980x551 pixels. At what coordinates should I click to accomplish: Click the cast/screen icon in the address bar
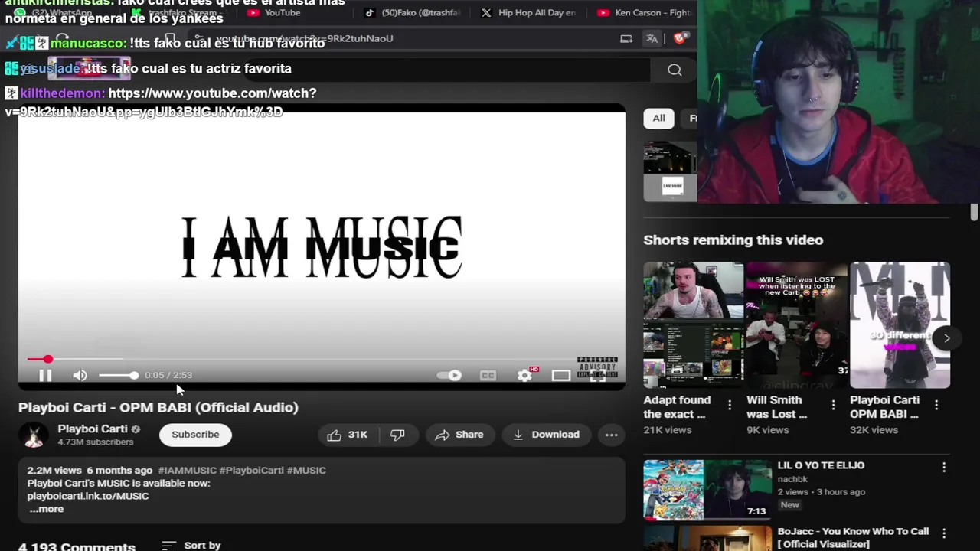(626, 38)
